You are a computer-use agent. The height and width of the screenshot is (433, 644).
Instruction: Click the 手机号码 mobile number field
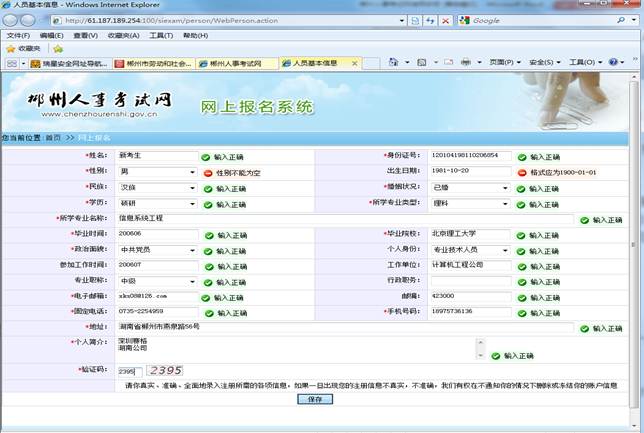470,312
